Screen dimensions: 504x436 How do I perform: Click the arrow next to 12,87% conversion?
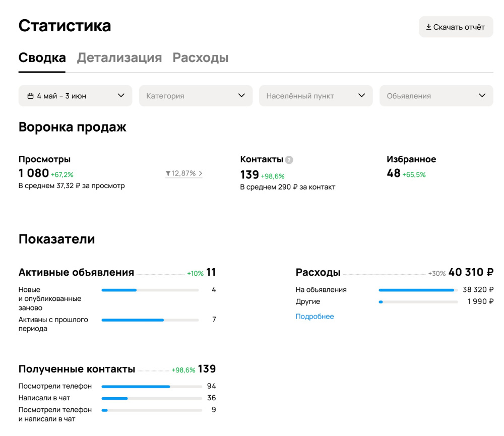[200, 173]
